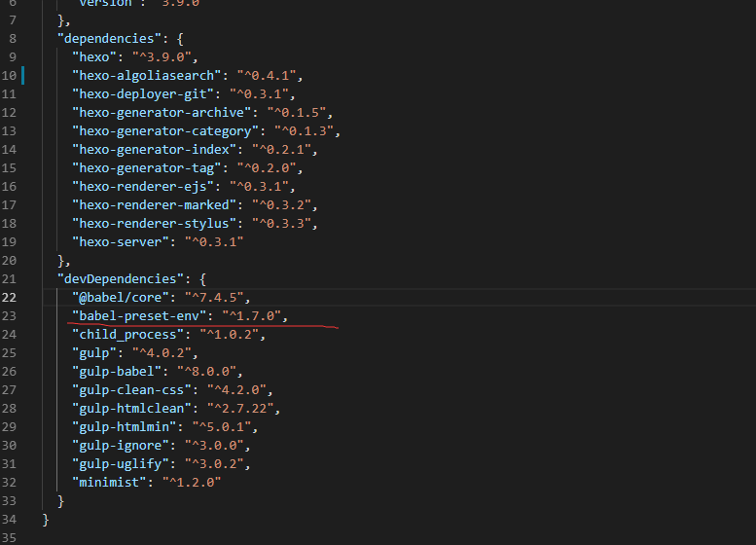Click the final closing brace on line 34
The width and height of the screenshot is (756, 545).
pos(46,519)
